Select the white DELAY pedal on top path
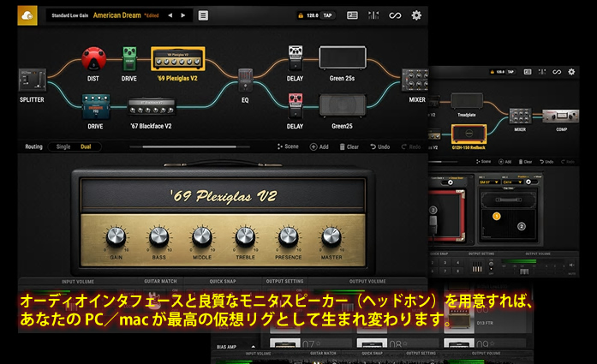Screen dimensions: 597x364 click(x=296, y=58)
